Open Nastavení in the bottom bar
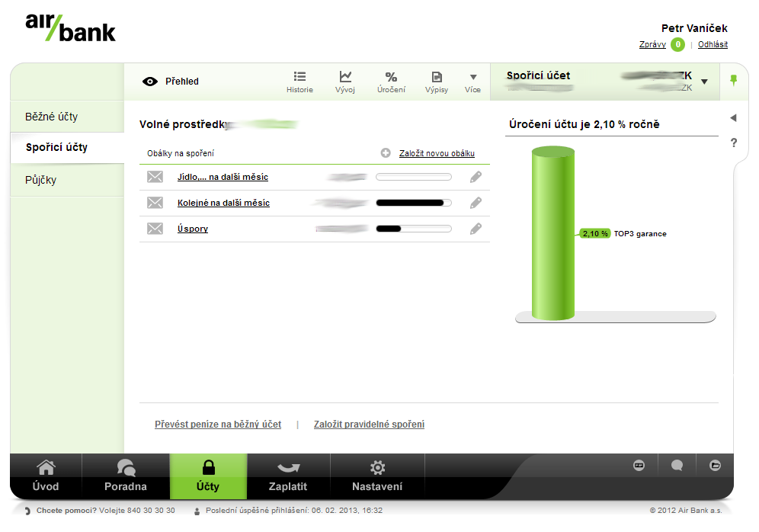759x532 pixels. point(377,476)
